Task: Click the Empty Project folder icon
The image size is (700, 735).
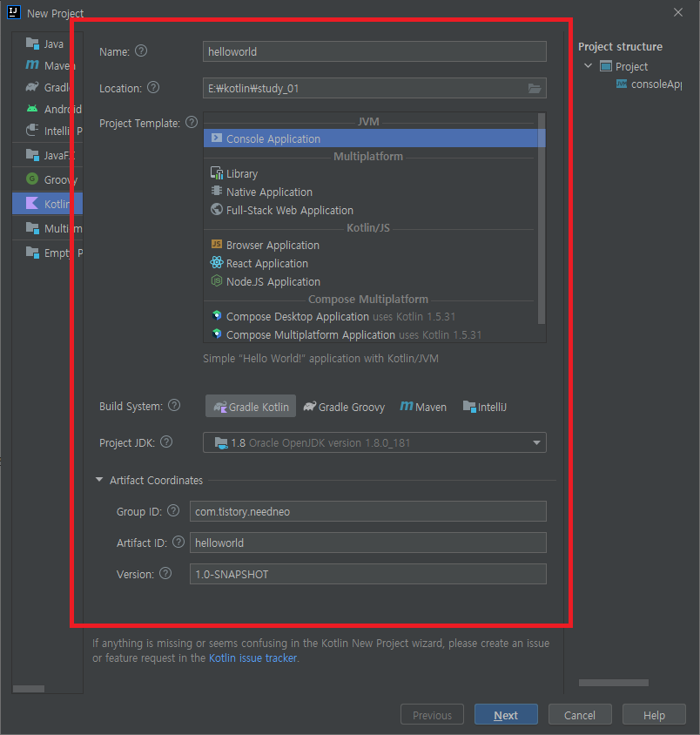Action: pos(32,253)
